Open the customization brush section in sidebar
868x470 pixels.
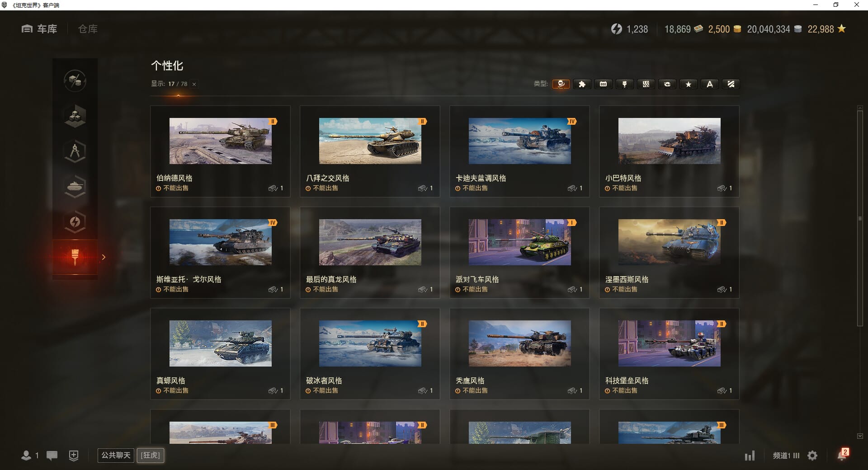click(x=75, y=257)
